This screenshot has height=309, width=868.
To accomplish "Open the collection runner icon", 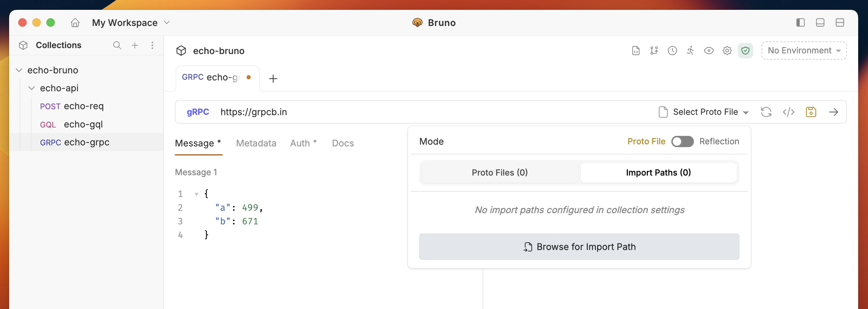I will tap(690, 51).
